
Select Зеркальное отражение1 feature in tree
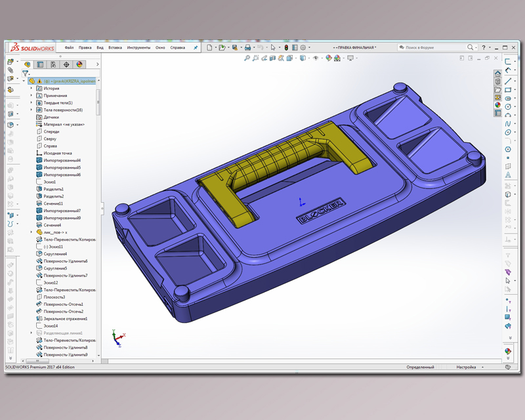point(65,318)
